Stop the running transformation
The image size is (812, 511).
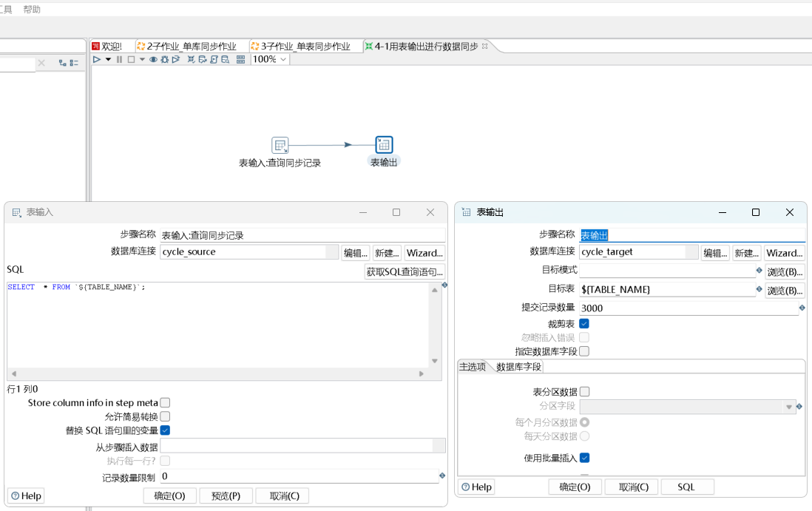[x=131, y=60]
